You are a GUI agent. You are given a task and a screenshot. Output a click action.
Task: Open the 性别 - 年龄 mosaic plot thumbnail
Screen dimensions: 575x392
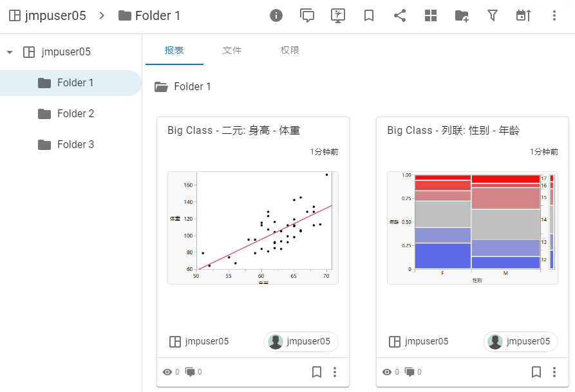472,227
